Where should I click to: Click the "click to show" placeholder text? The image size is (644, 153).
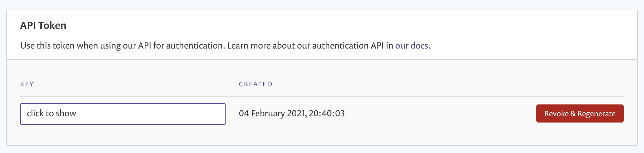(x=51, y=113)
